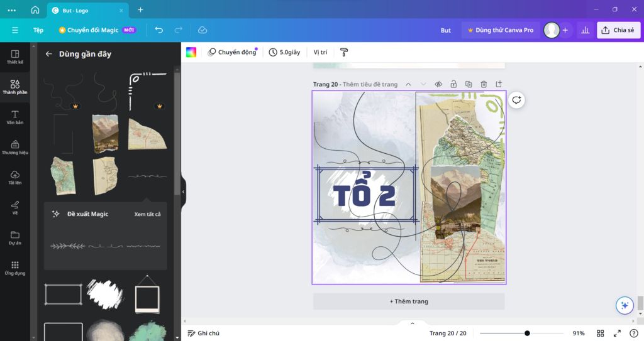The width and height of the screenshot is (644, 341).
Task: Click Dùng thử Canva Pro button
Action: pos(501,30)
